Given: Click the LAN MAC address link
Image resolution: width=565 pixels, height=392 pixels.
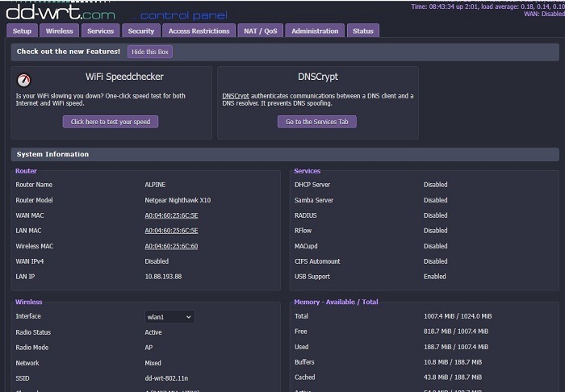Looking at the screenshot, I should click(x=171, y=231).
